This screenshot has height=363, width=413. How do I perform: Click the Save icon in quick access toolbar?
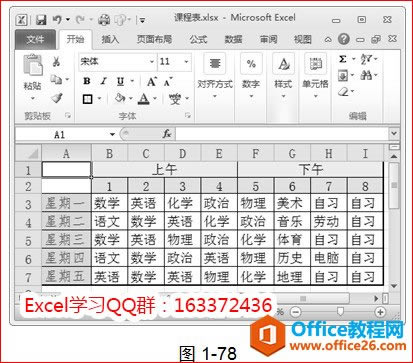[x=41, y=20]
